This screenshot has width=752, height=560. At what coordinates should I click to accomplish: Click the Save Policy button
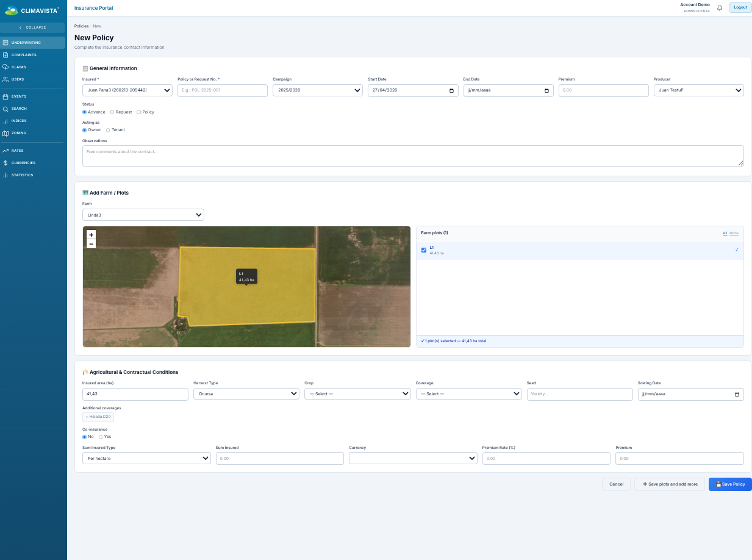pos(730,484)
